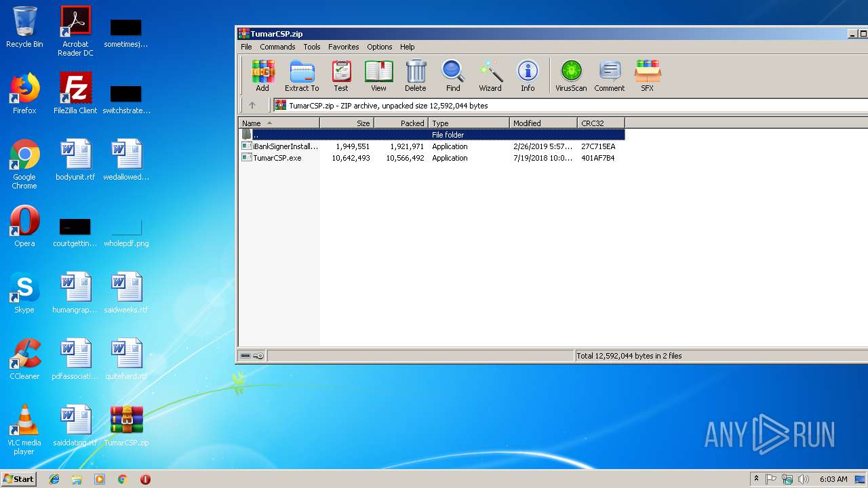Open the Wizard tool

[490, 76]
